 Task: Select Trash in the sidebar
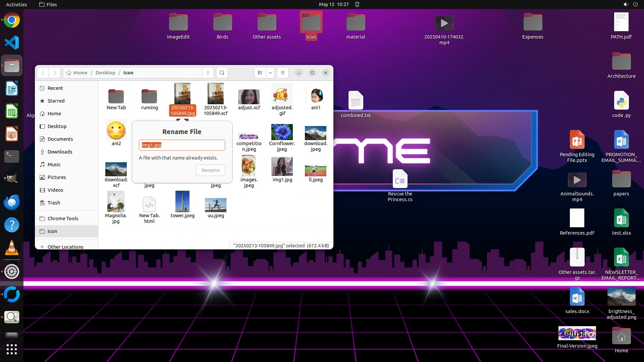pyautogui.click(x=54, y=203)
